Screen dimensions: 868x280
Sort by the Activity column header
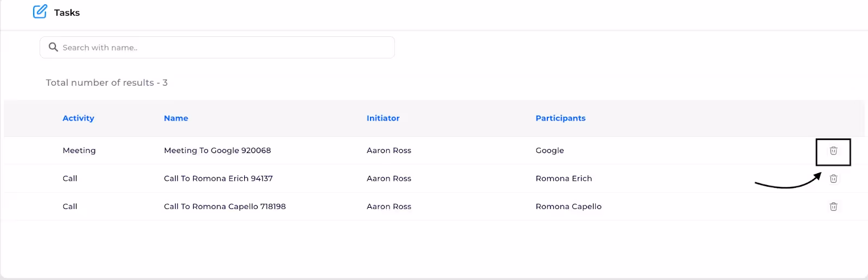point(78,118)
